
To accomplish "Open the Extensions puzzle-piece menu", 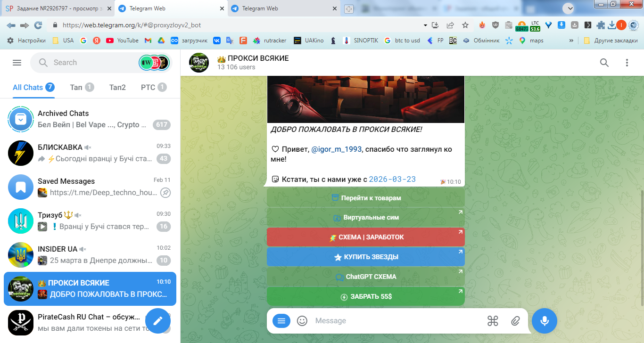I will (601, 25).
